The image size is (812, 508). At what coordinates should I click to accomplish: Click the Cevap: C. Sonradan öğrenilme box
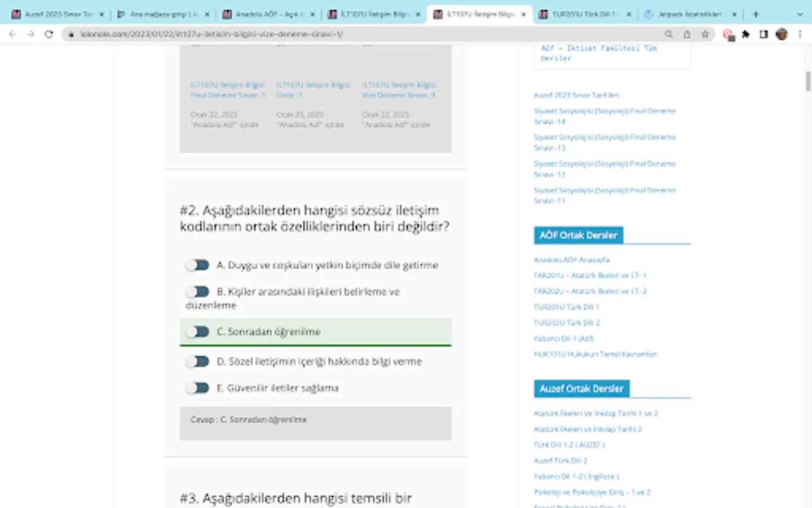[x=315, y=423]
